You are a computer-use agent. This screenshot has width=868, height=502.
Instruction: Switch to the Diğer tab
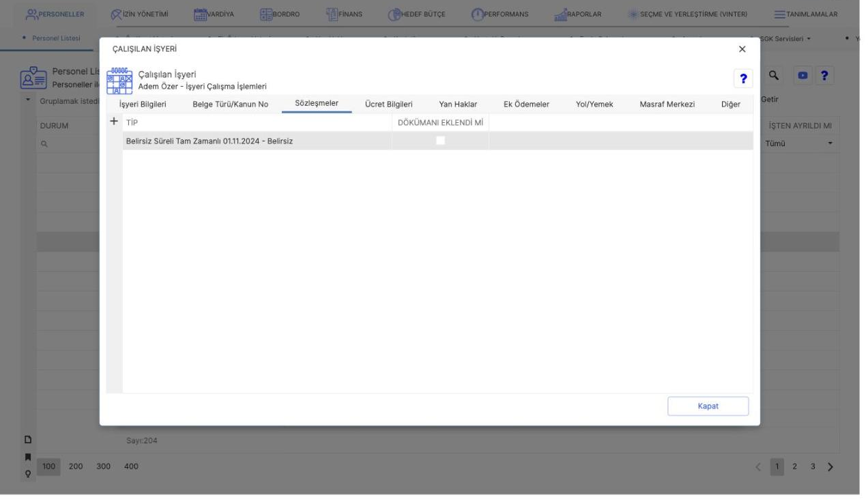click(731, 104)
